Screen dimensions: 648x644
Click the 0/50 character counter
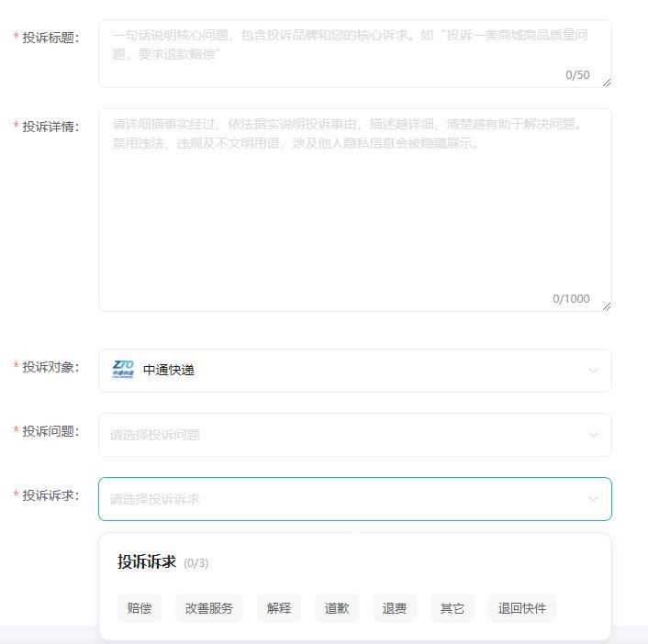[577, 75]
